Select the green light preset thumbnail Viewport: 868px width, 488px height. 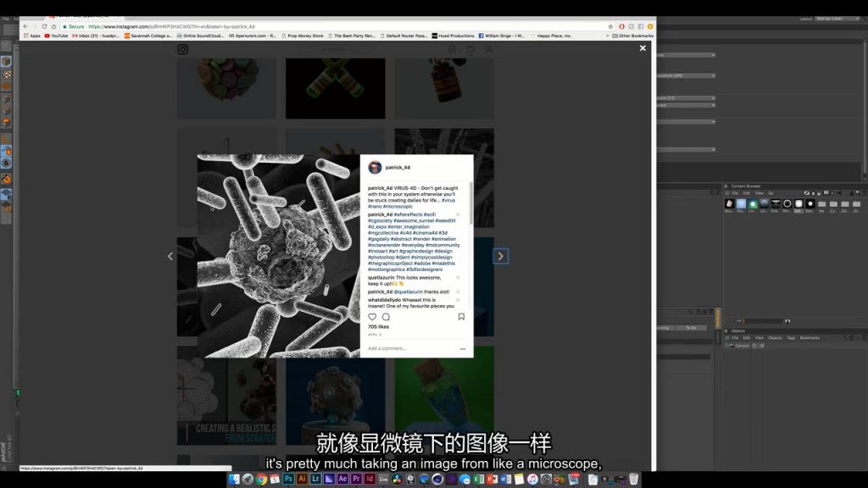(753, 204)
